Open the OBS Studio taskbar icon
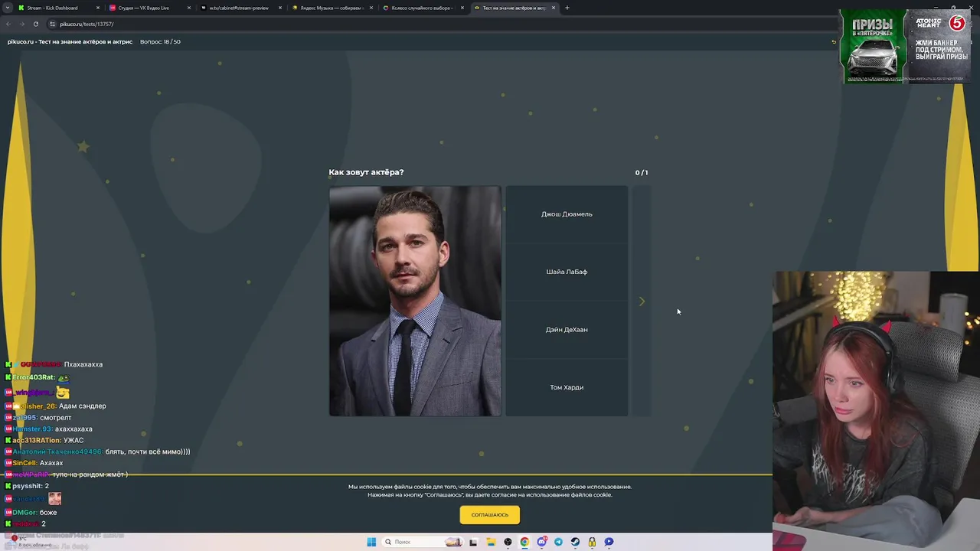Screen dimensions: 980x551 tap(508, 542)
